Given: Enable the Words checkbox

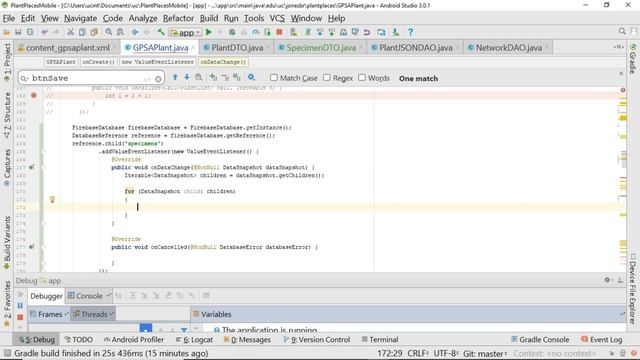Looking at the screenshot, I should pyautogui.click(x=362, y=78).
